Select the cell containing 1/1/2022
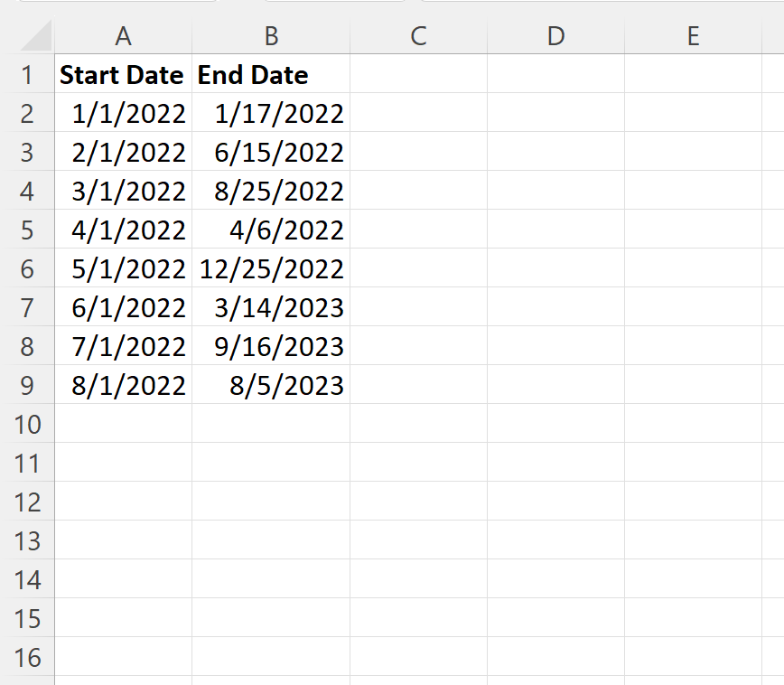 tap(123, 113)
